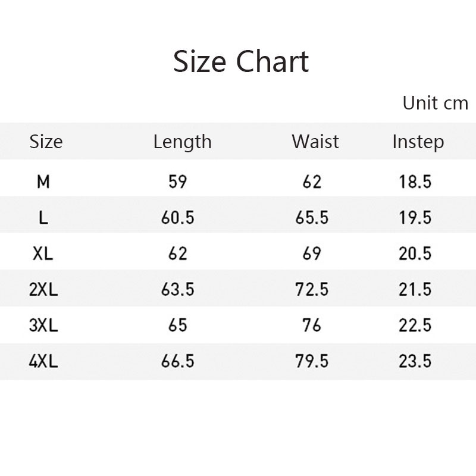Select the Size column header
This screenshot has width=476, height=476.
pos(46,142)
